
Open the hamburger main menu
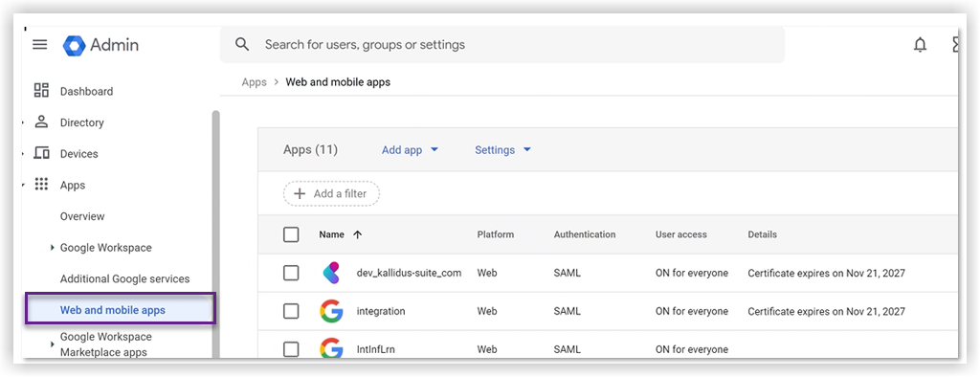(x=40, y=45)
